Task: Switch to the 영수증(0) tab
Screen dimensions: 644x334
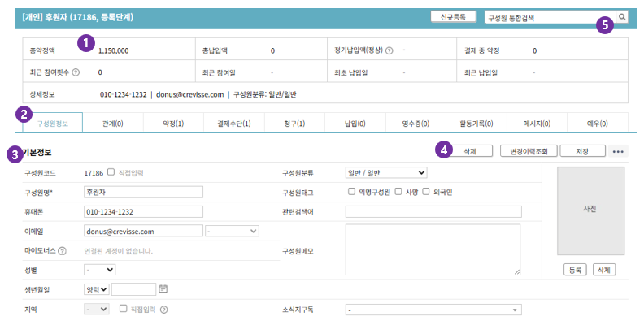Action: (x=416, y=123)
